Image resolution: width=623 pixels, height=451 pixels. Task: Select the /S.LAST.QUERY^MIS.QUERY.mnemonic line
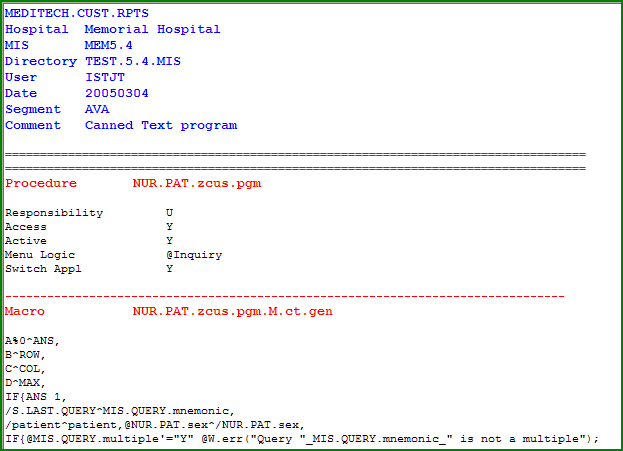point(120,410)
